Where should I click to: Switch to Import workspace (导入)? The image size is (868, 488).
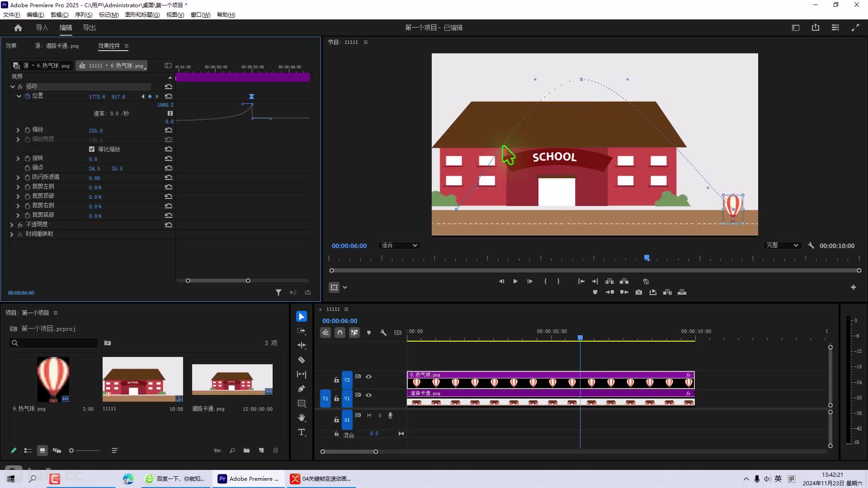42,28
